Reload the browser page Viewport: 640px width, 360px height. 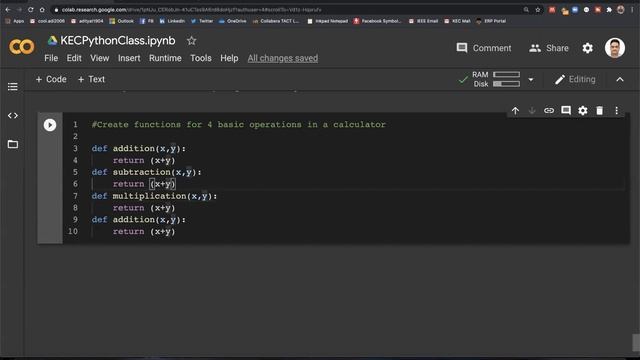tap(31, 9)
